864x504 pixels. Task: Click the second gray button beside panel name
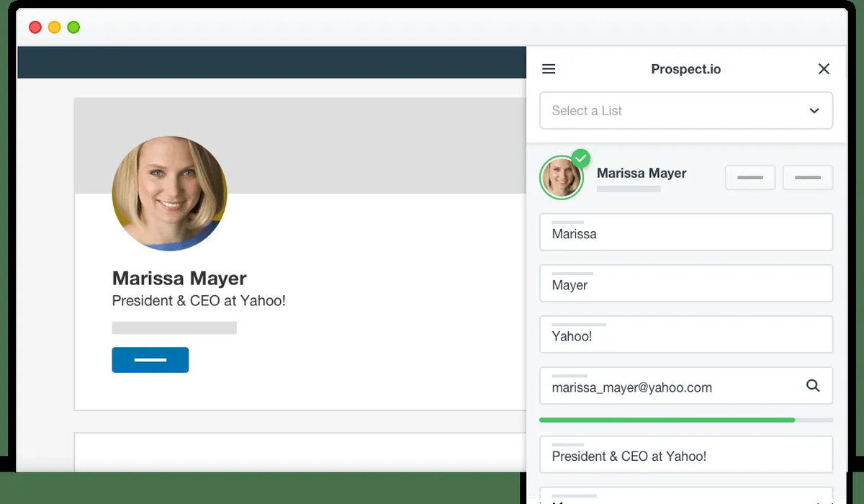pos(808,178)
